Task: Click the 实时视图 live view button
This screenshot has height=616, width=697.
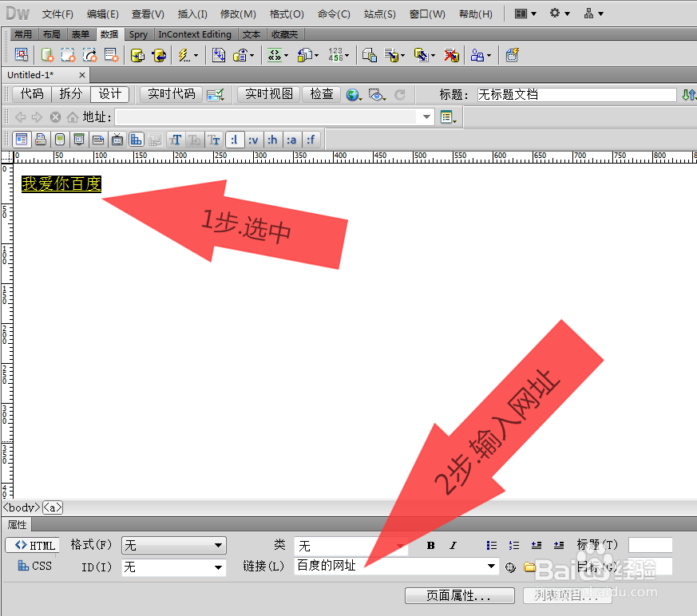Action: [x=269, y=94]
